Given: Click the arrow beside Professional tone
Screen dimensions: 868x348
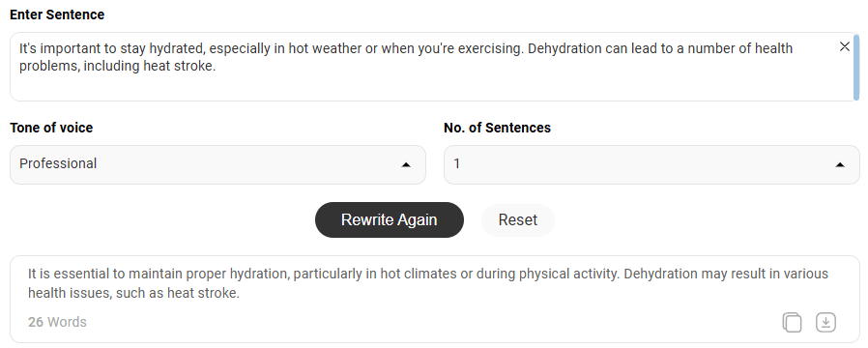Looking at the screenshot, I should click(406, 164).
